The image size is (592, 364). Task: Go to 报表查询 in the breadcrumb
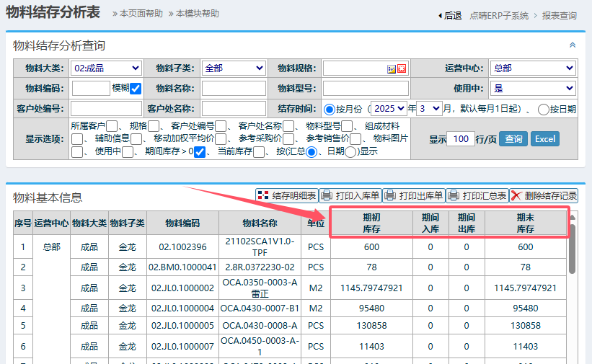[559, 15]
